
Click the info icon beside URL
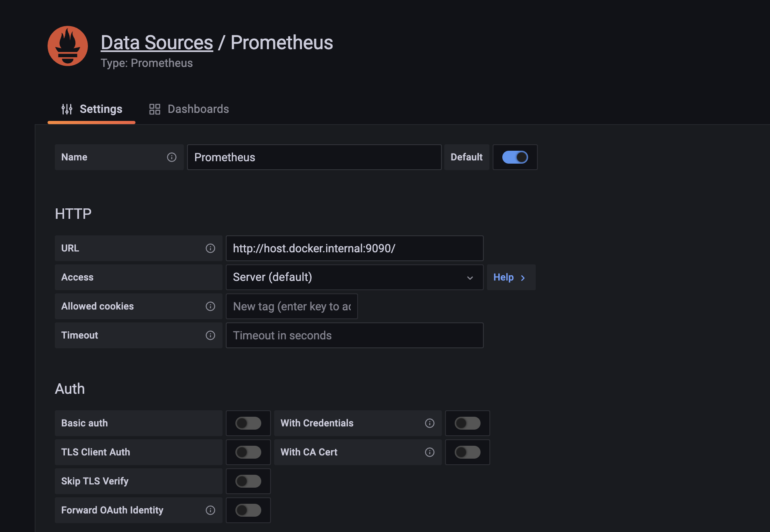click(x=210, y=248)
